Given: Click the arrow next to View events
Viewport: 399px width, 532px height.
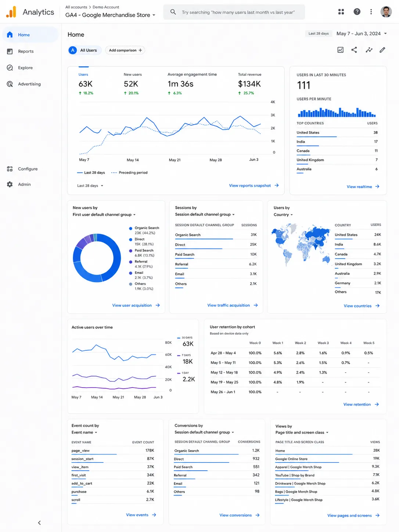Looking at the screenshot, I should 154,515.
